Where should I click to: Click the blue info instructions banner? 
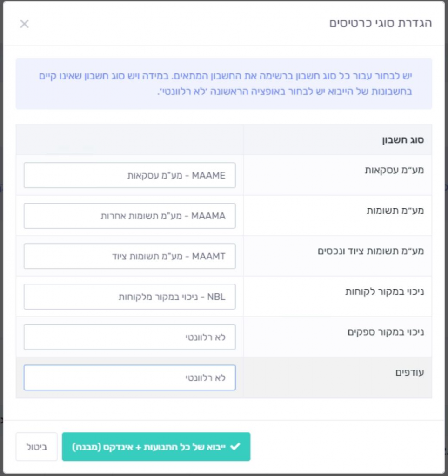tap(224, 84)
